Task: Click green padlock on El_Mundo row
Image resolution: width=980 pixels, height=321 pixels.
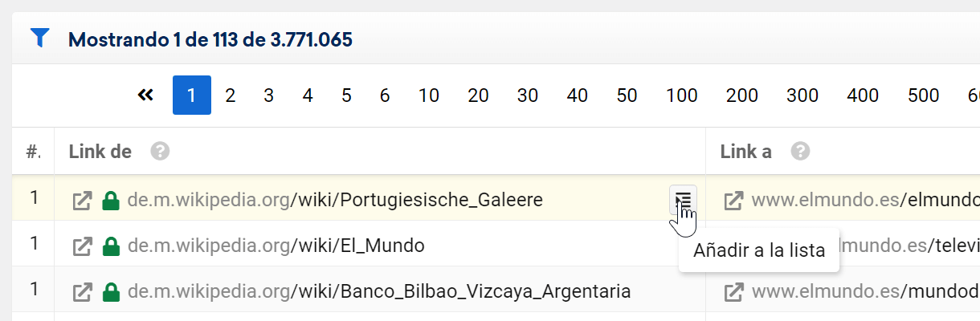Action: pyautogui.click(x=111, y=246)
